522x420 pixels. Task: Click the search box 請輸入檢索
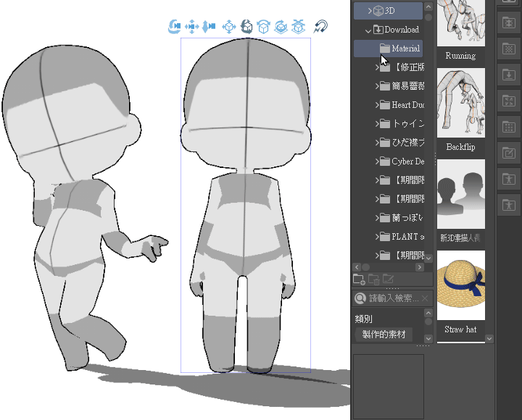393,298
